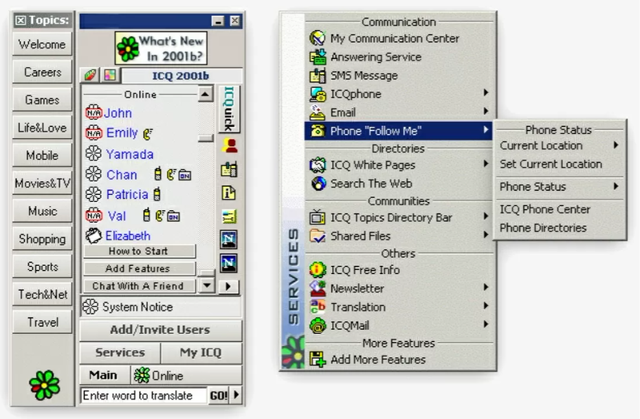This screenshot has width=640, height=419.
Task: Click the contact list scroll down arrow
Action: 207,285
